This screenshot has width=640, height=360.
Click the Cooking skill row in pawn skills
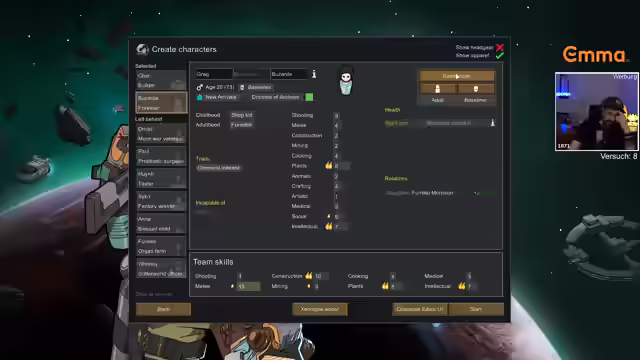click(x=320, y=156)
